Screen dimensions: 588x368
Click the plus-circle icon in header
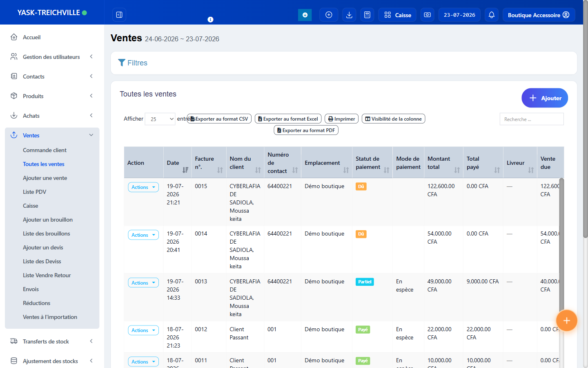(329, 15)
